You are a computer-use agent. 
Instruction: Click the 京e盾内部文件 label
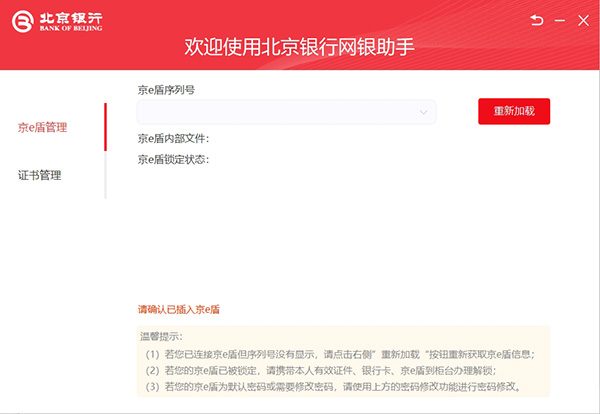[173, 139]
